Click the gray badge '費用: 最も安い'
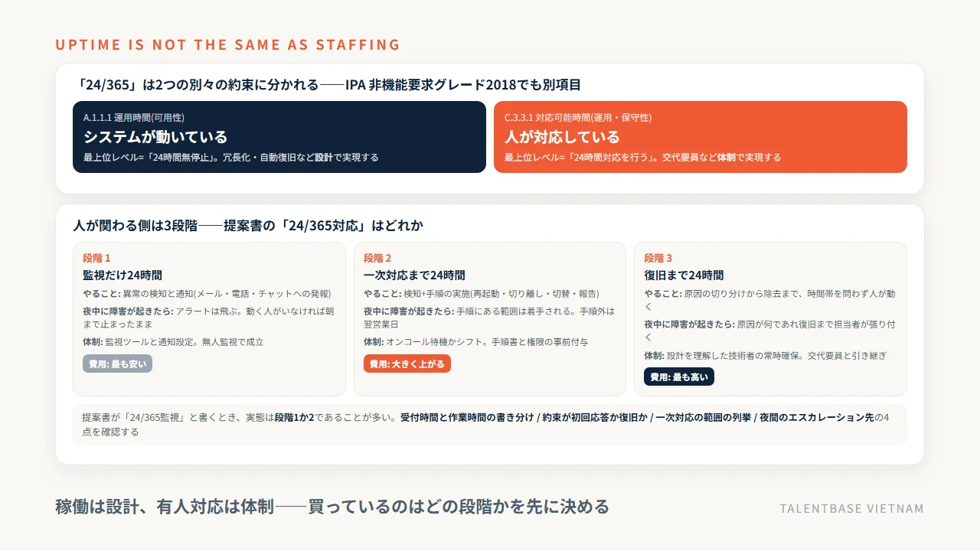The width and height of the screenshot is (980, 551). tap(117, 364)
